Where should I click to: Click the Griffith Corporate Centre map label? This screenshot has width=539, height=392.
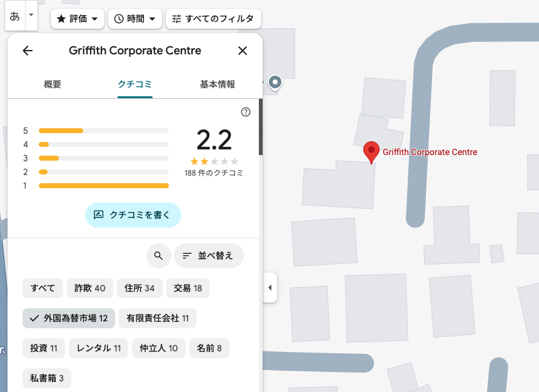[x=430, y=152]
